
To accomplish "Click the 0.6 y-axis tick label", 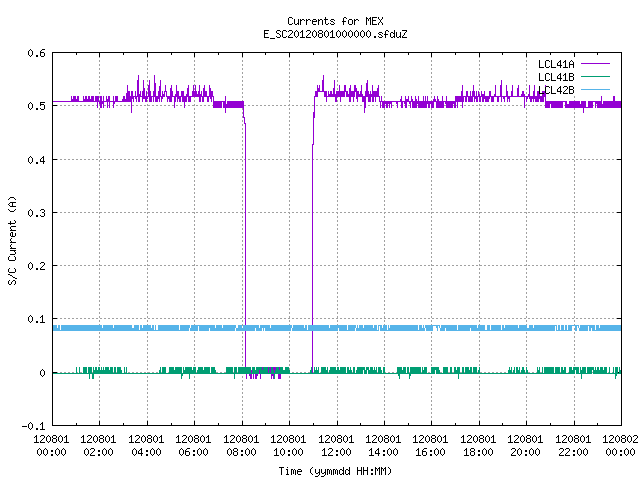I will (x=36, y=53).
